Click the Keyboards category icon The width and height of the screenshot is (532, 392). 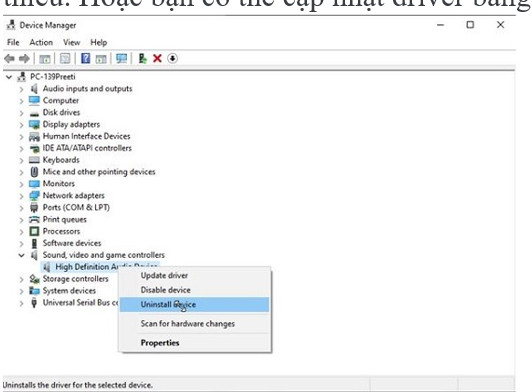34,160
